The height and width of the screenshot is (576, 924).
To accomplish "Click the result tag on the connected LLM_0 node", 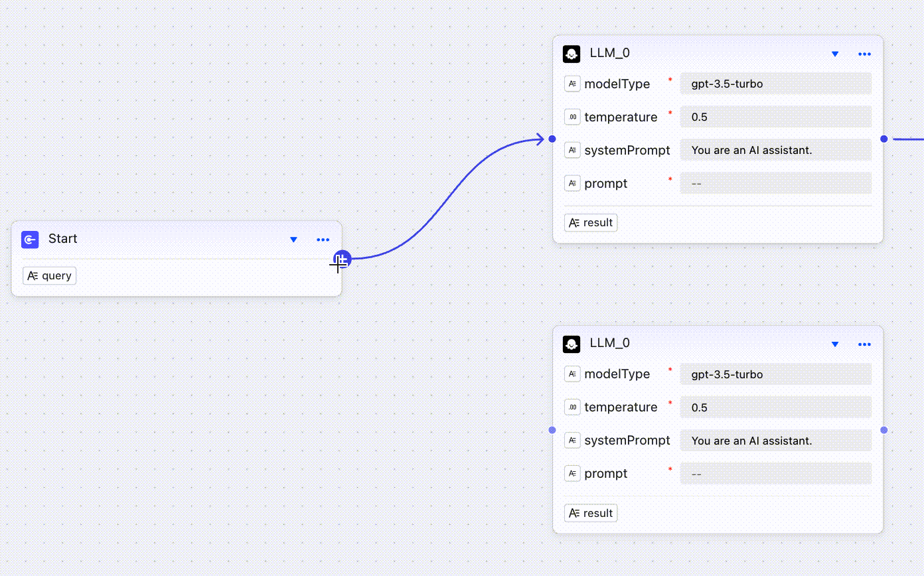I will pos(591,222).
